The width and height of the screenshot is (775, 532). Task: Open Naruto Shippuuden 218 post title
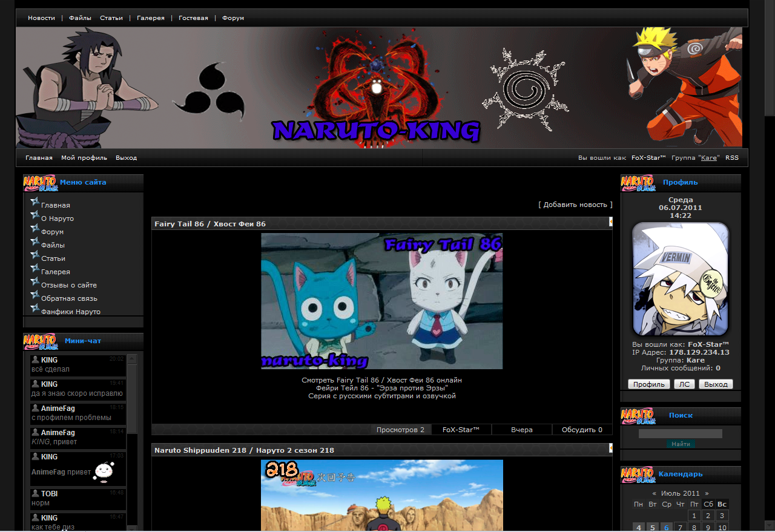tap(244, 450)
